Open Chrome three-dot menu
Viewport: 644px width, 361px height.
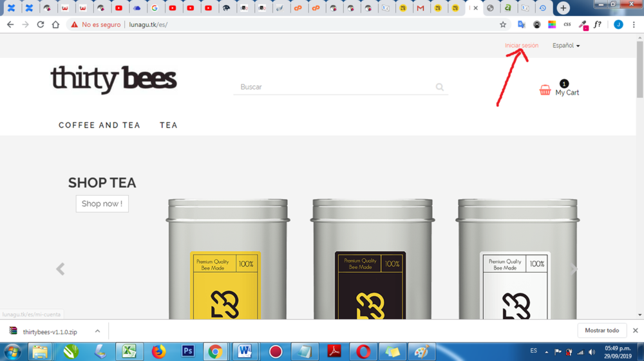(x=634, y=24)
